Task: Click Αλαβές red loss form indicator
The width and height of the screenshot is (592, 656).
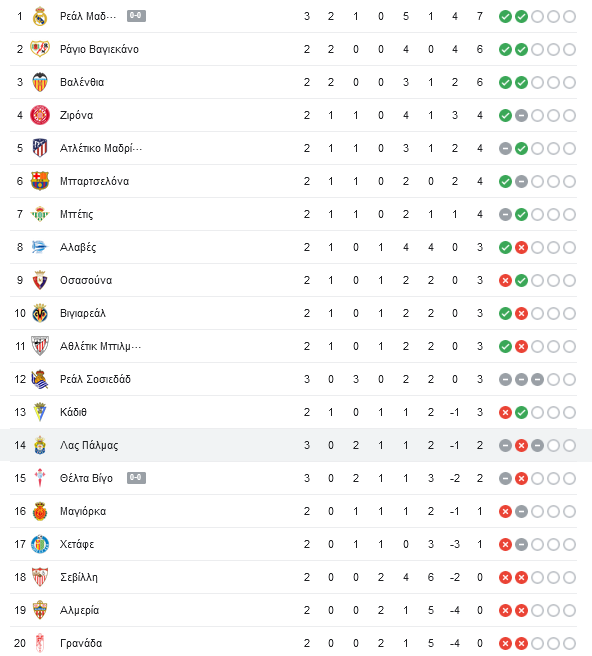Action: coord(521,247)
